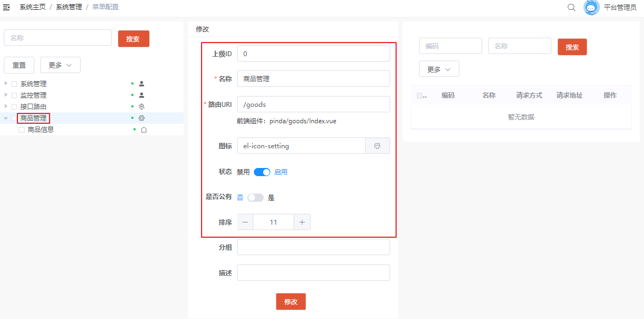
Task: Open the 更多 dropdown in right panel
Action: coord(439,69)
